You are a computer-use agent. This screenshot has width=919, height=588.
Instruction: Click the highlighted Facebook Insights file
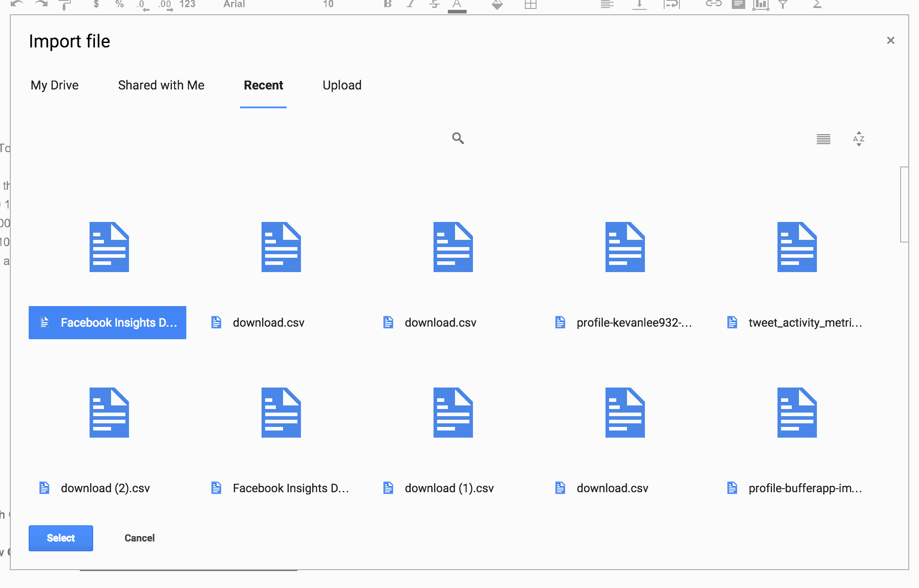pos(107,323)
